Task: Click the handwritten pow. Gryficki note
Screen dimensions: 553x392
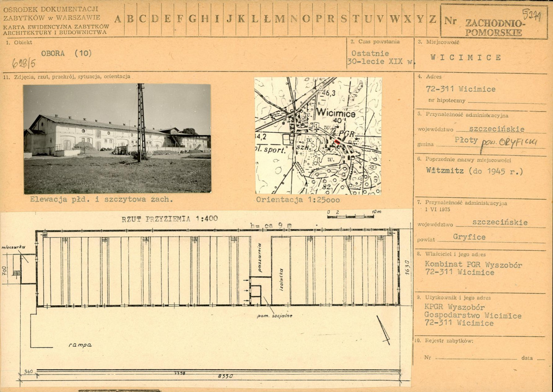Action: (508, 143)
